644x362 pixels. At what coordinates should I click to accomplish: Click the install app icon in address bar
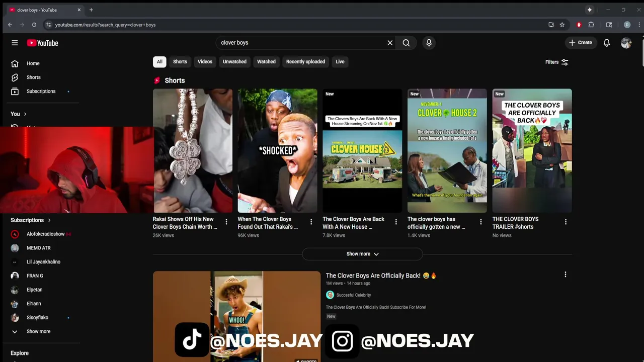[x=551, y=25]
